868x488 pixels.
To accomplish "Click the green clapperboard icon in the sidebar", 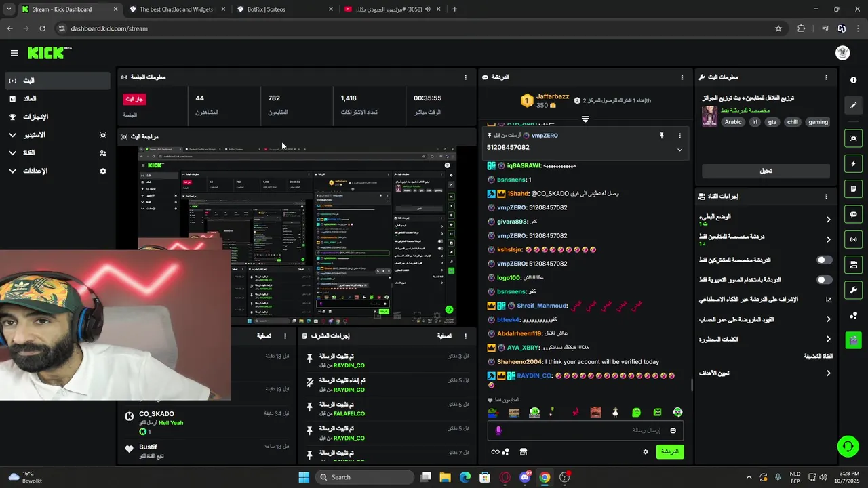I will click(x=853, y=340).
